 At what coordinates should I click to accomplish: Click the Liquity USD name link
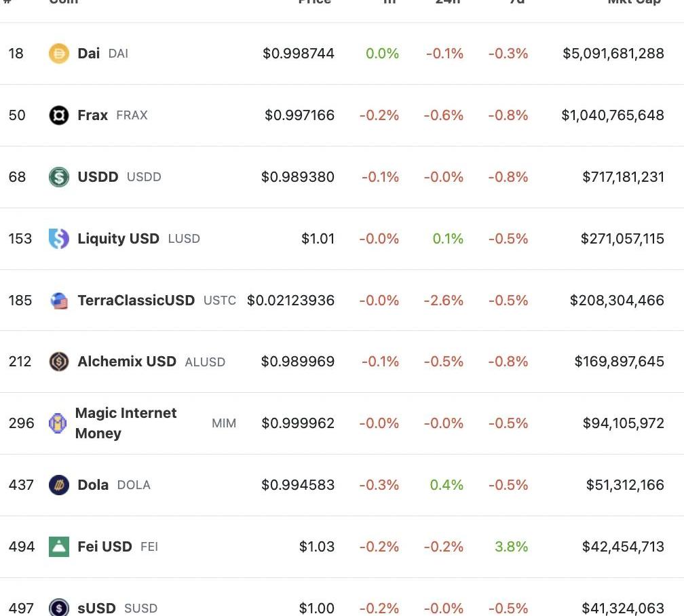[x=118, y=239]
